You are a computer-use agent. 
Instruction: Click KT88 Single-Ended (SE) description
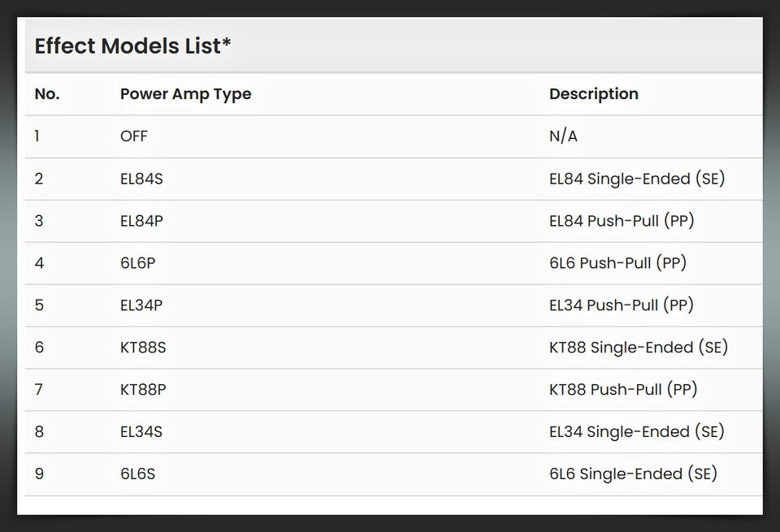tap(639, 348)
